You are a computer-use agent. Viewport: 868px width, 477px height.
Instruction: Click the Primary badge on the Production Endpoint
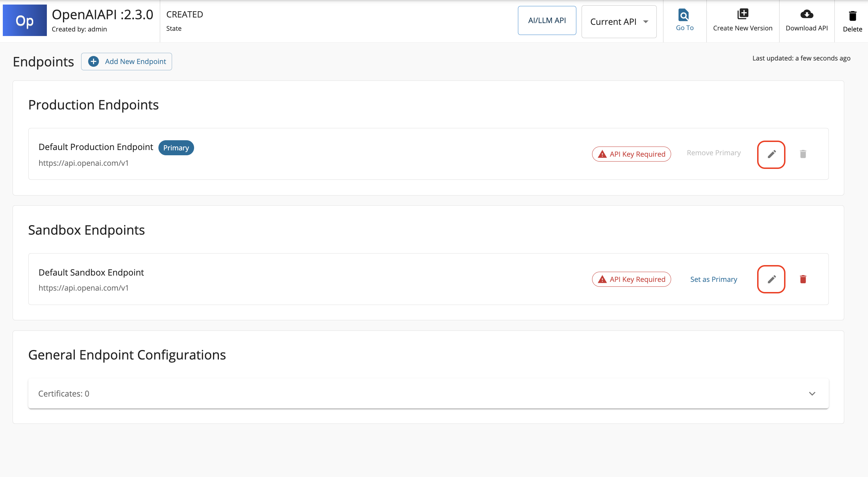176,148
